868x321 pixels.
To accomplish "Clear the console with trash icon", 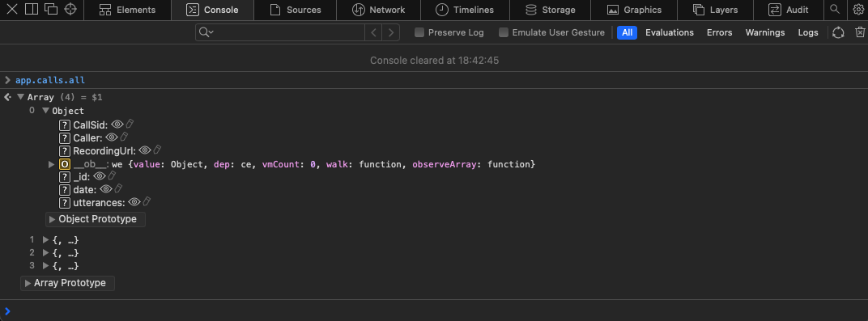I will [859, 32].
